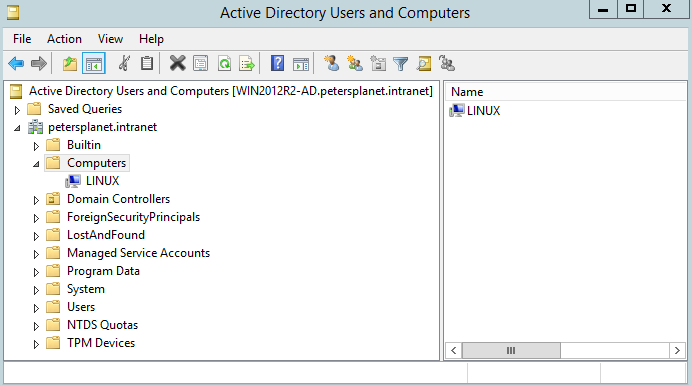Select the Program Data label

point(103,271)
